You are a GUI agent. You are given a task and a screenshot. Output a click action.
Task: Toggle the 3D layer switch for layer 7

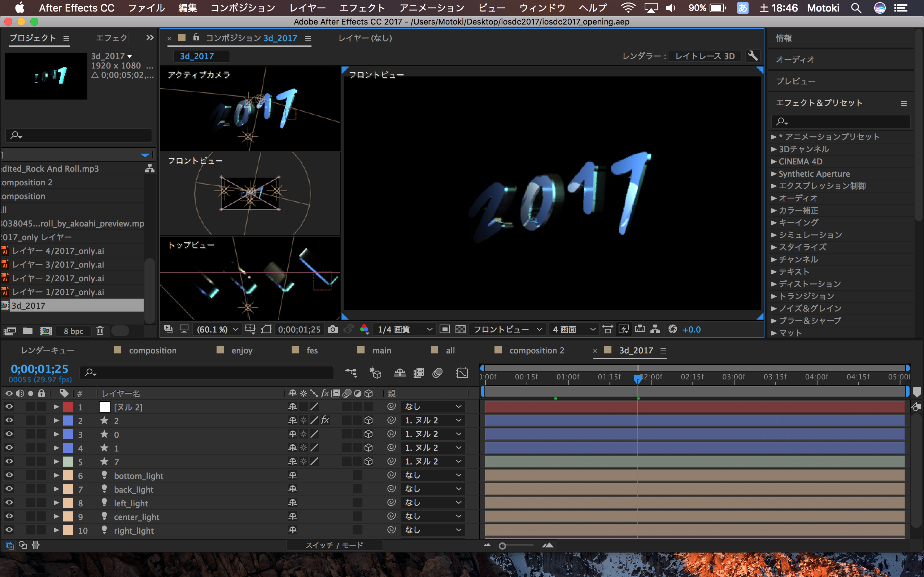click(x=369, y=461)
